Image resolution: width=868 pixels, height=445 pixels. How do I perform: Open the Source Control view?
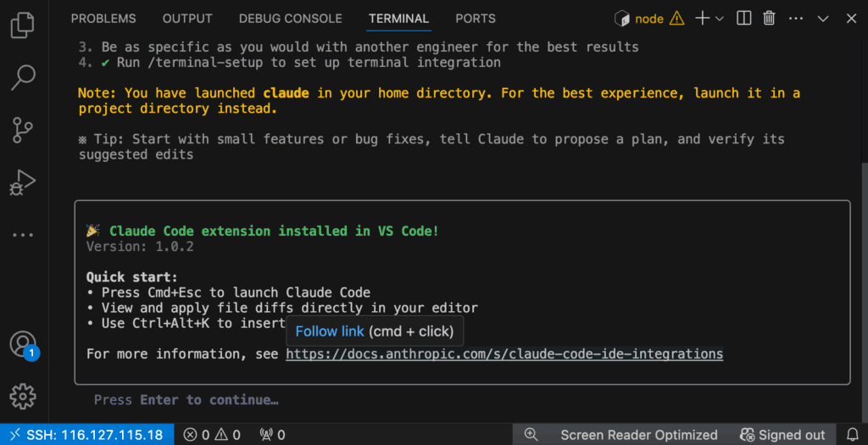point(23,130)
